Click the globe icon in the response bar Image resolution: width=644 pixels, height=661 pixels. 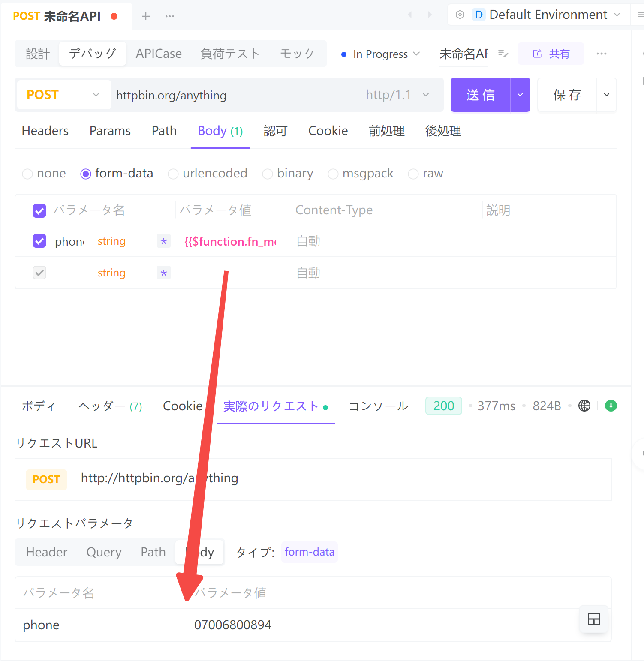coord(584,406)
